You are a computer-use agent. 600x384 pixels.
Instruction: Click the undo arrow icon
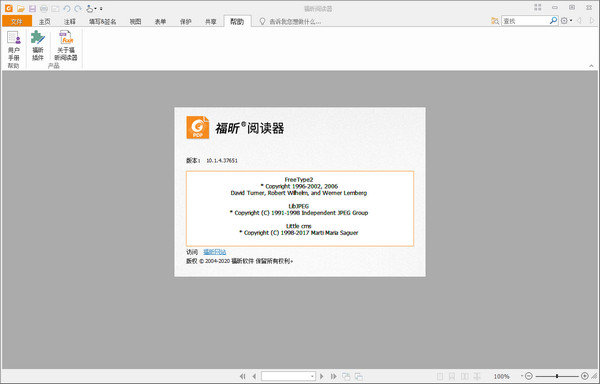click(67, 8)
